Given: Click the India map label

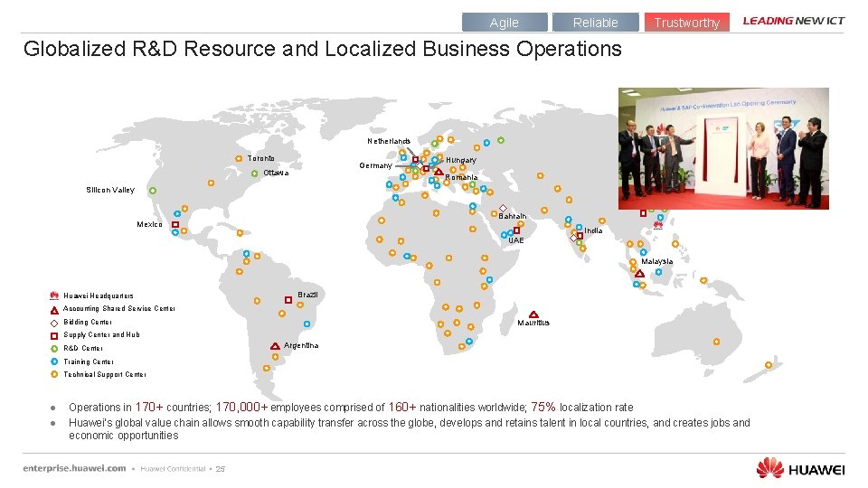Looking at the screenshot, I should click(593, 230).
